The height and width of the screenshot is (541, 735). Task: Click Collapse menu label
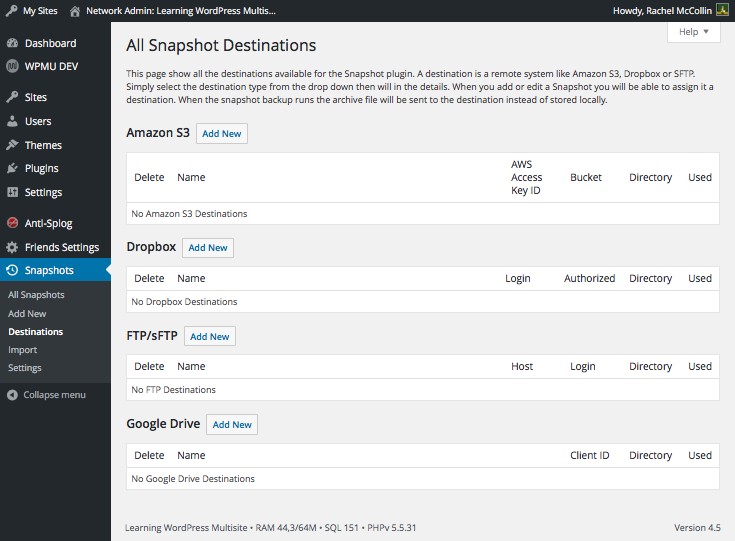pyautogui.click(x=54, y=395)
